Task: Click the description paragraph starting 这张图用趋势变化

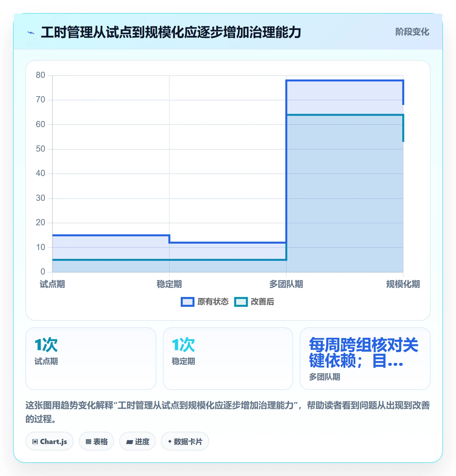Action: pyautogui.click(x=228, y=412)
